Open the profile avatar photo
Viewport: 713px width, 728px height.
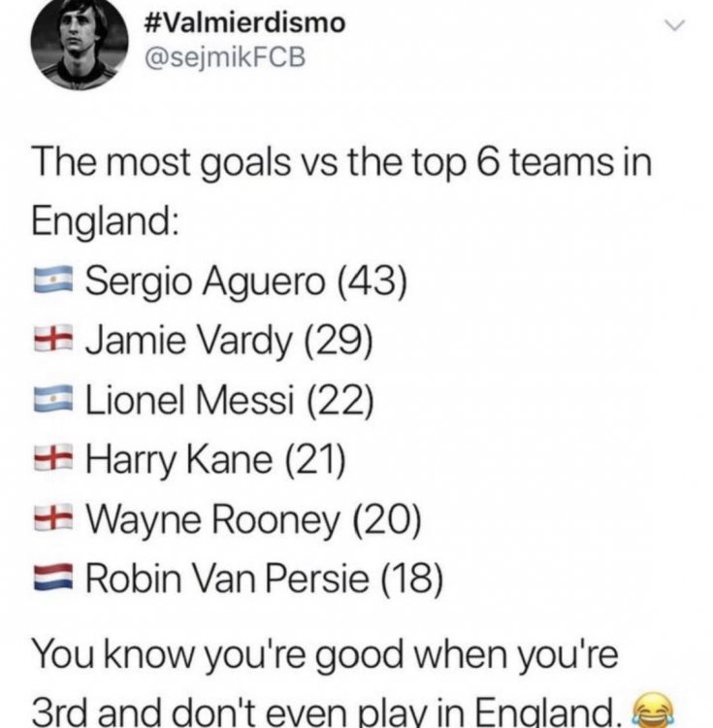coord(79,44)
